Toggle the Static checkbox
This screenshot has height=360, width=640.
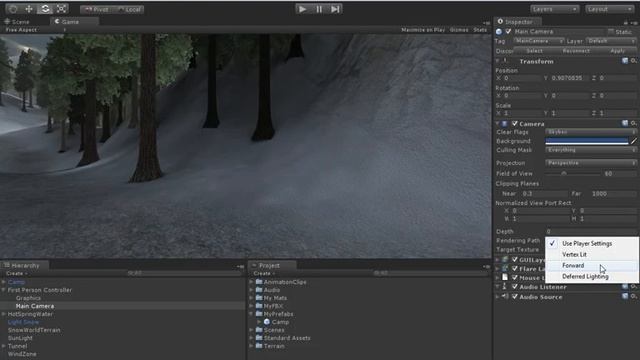611,31
